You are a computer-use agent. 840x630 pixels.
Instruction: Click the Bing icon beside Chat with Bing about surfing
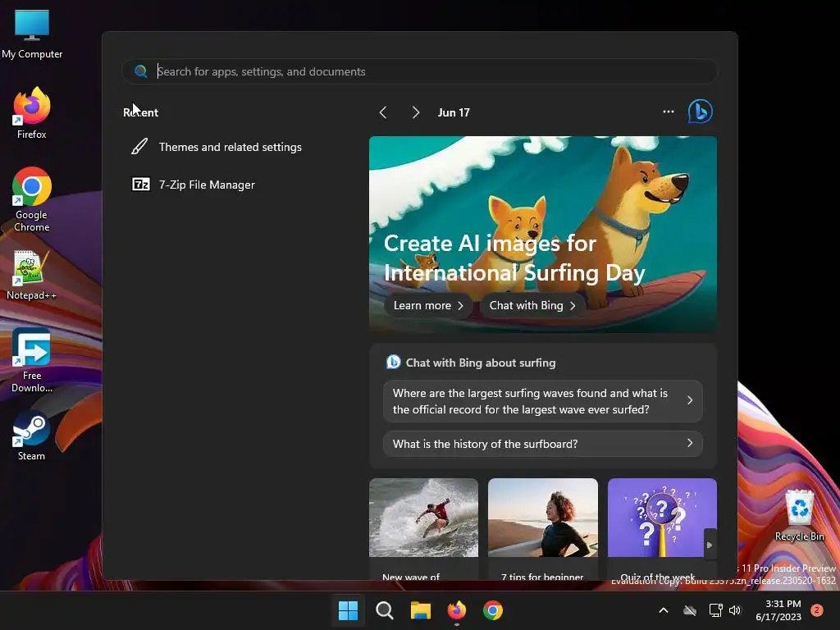click(393, 362)
